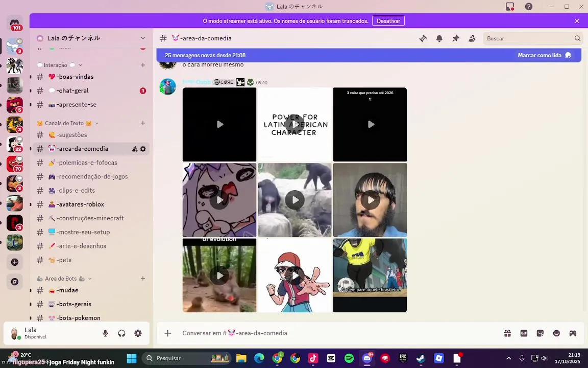Play the Power for Latin American Character video
Image resolution: width=588 pixels, height=368 pixels.
tap(295, 124)
